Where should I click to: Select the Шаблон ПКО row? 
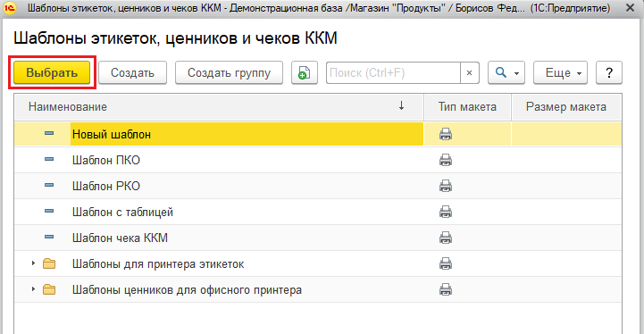pos(318,160)
